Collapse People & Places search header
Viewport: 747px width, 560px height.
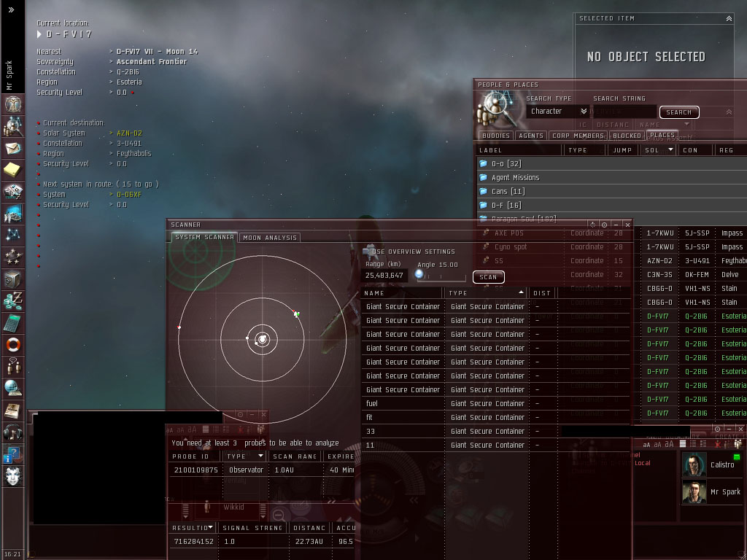click(x=729, y=112)
